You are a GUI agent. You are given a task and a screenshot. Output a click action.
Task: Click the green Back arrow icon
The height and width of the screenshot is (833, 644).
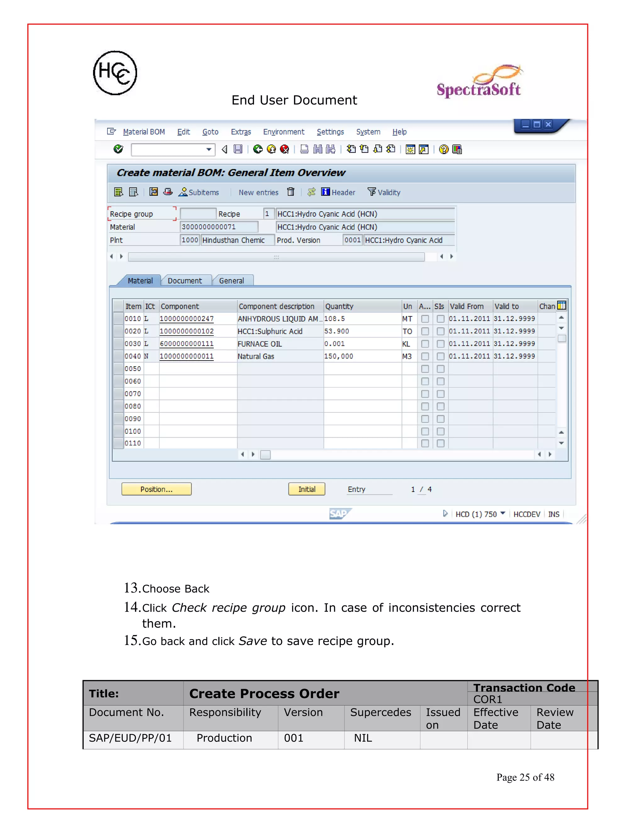tap(258, 149)
